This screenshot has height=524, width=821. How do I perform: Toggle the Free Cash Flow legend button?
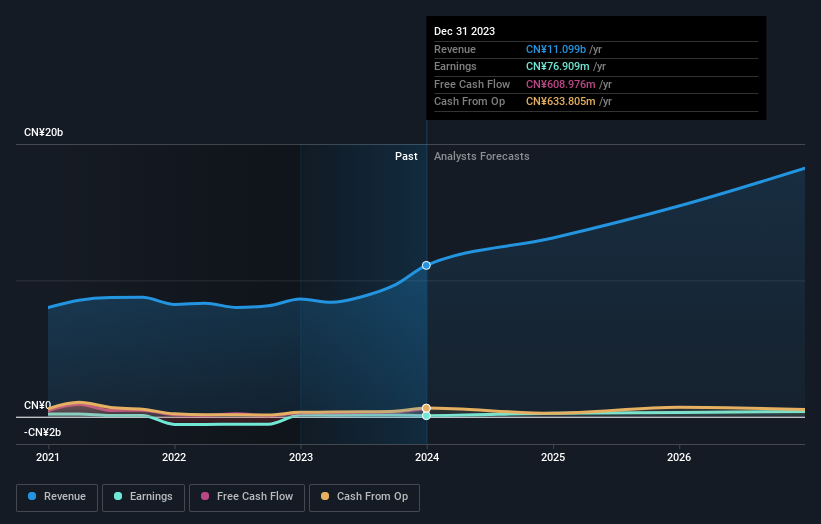pyautogui.click(x=247, y=497)
